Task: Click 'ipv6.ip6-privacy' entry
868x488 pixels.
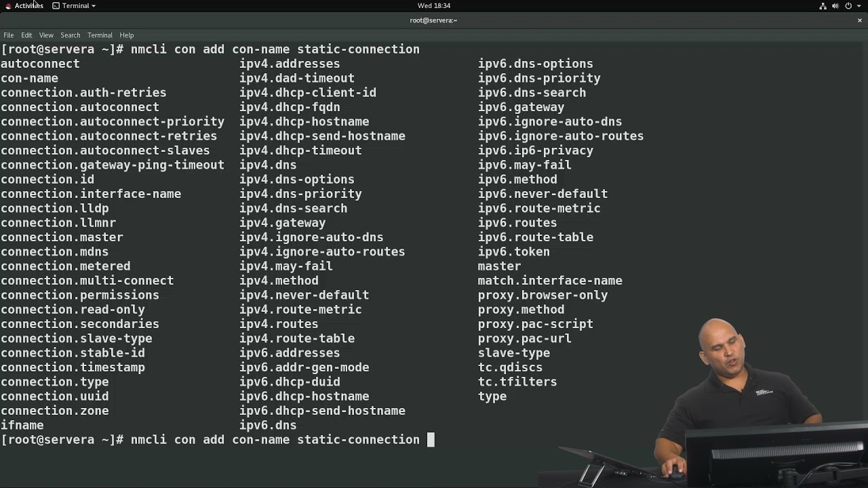Action: 536,150
